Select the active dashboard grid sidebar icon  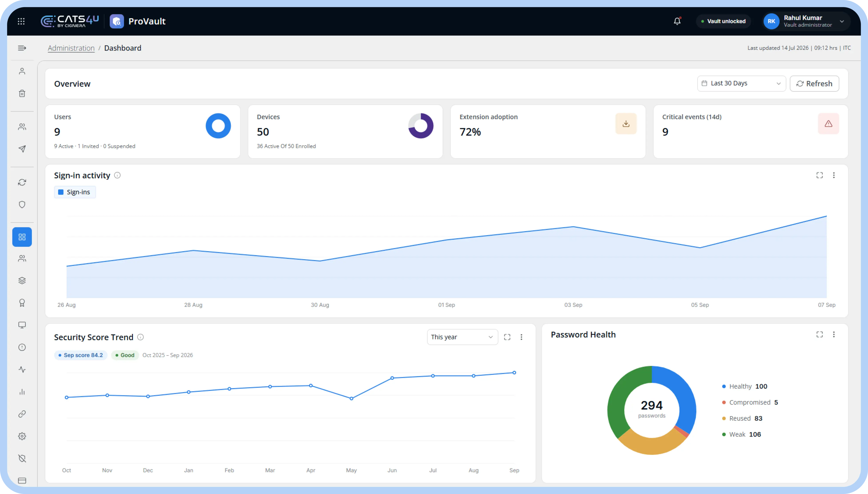coord(22,237)
